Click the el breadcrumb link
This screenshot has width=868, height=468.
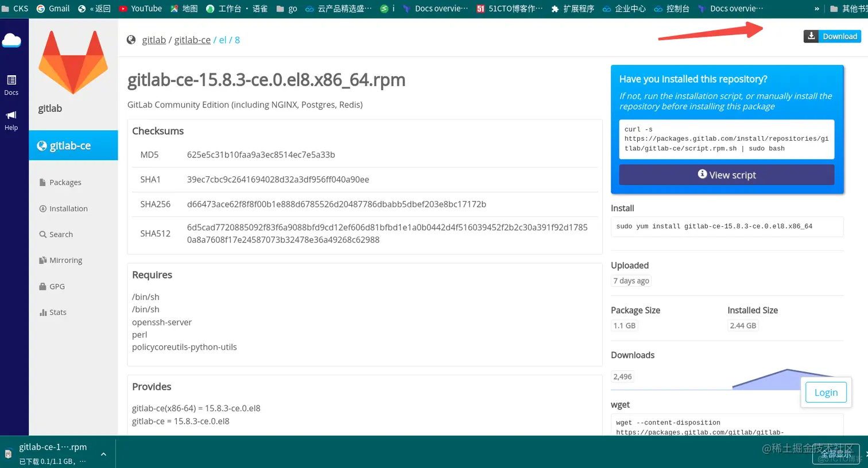[x=223, y=40]
